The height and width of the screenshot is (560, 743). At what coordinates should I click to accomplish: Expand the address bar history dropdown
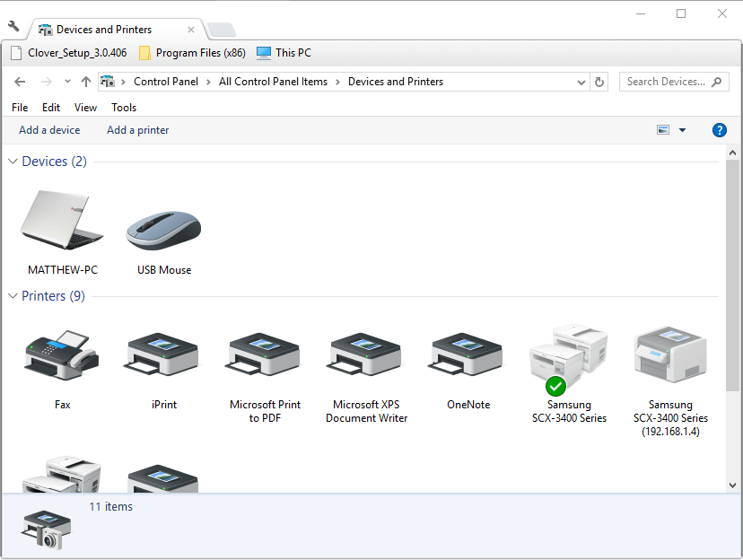(x=581, y=82)
